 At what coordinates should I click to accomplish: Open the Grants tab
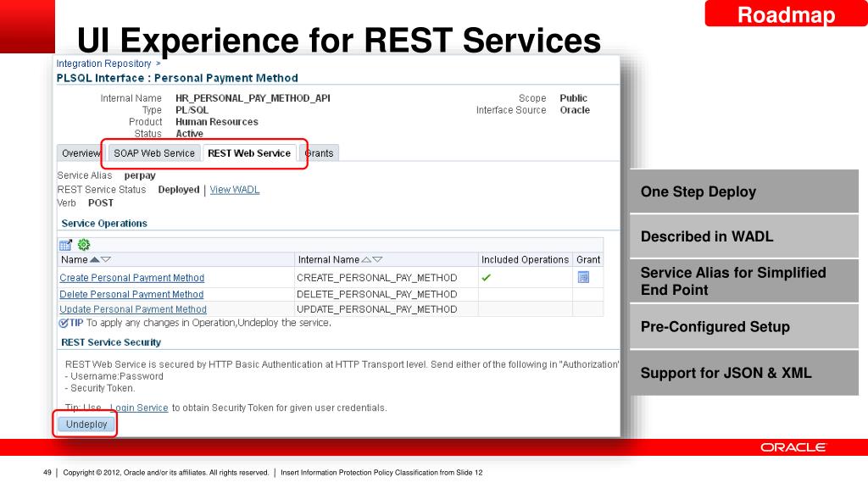click(x=320, y=153)
